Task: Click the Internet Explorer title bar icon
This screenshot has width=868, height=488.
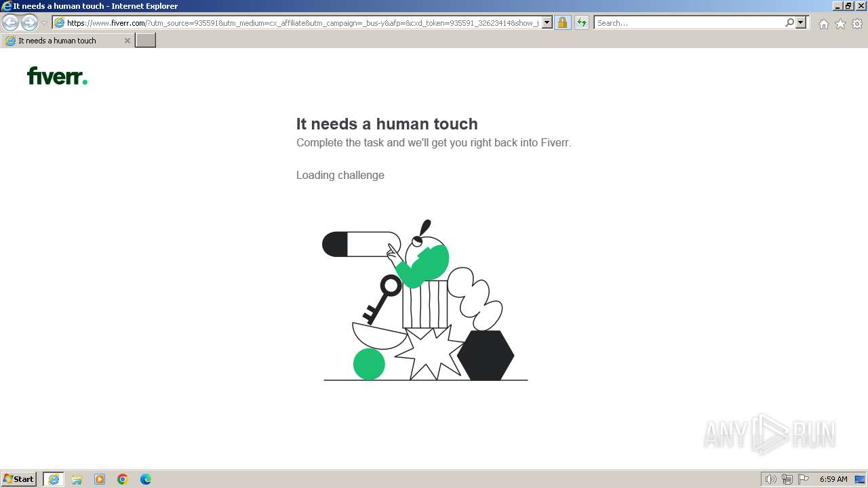Action: [x=7, y=6]
